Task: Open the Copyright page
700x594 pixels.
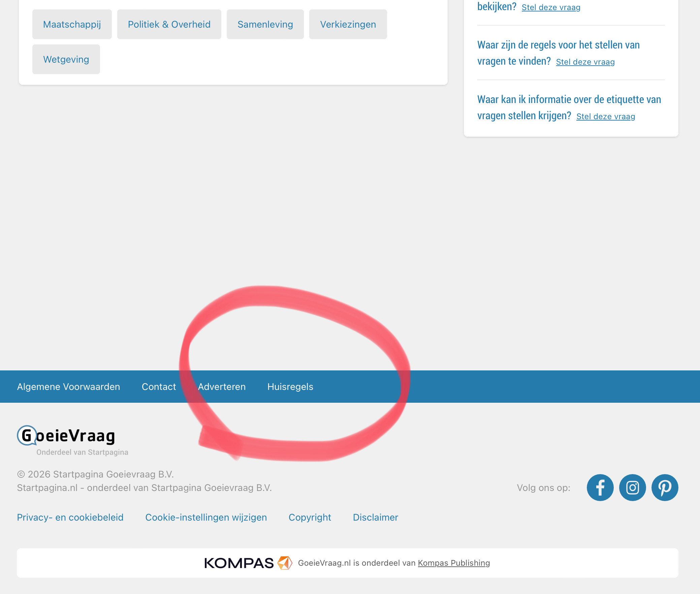Action: tap(310, 517)
